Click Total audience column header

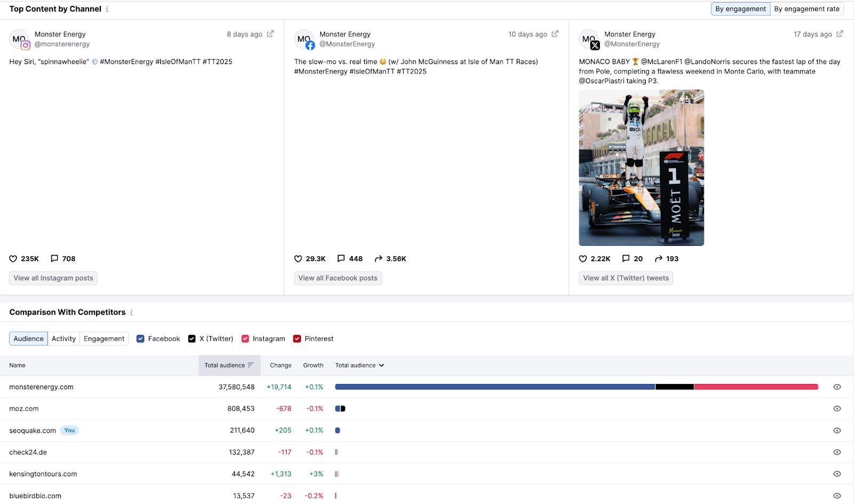[229, 365]
